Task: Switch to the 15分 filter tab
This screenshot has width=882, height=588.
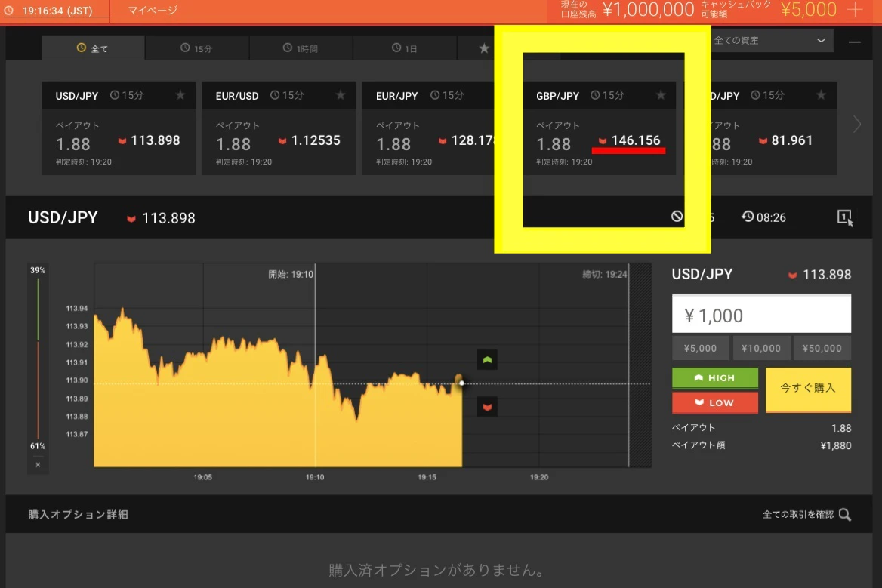Action: (x=197, y=48)
